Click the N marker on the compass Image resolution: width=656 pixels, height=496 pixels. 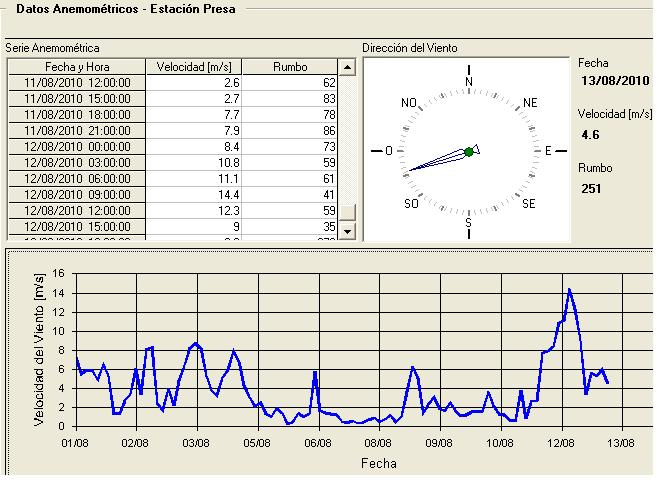(469, 81)
